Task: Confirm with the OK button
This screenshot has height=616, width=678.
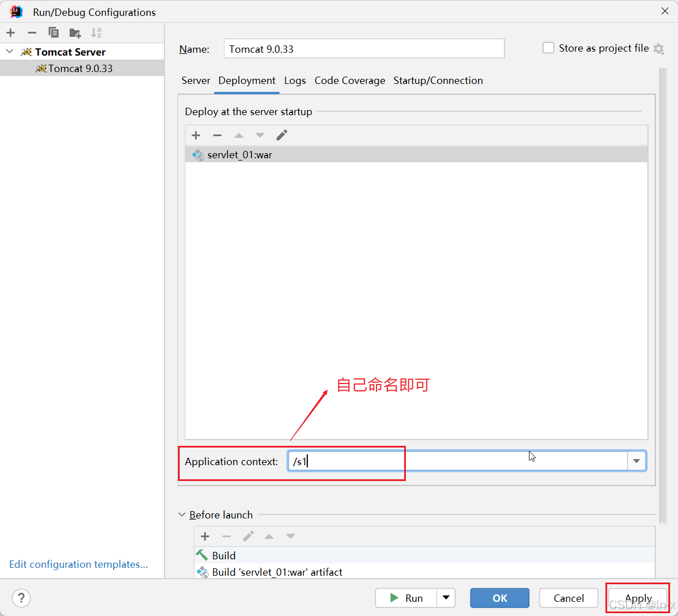Action: pyautogui.click(x=499, y=598)
